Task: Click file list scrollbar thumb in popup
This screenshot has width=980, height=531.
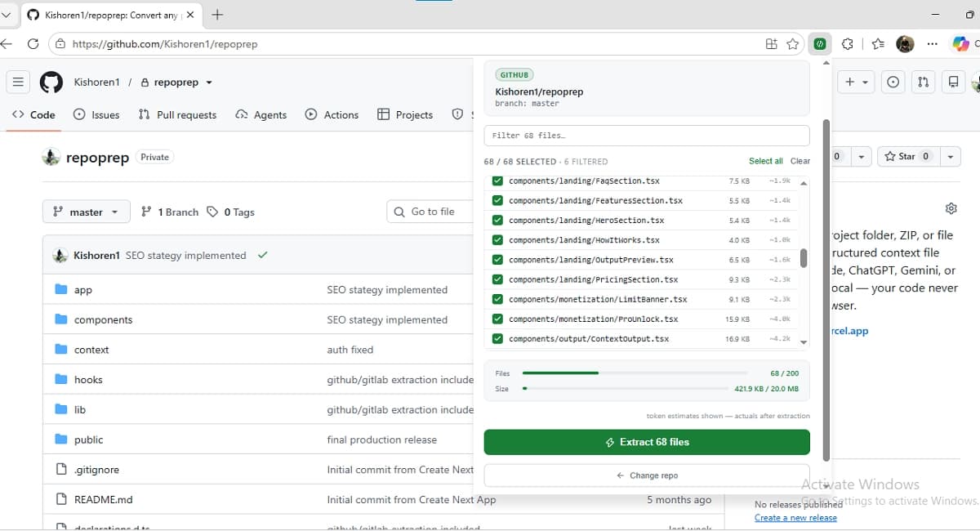Action: pyautogui.click(x=804, y=258)
